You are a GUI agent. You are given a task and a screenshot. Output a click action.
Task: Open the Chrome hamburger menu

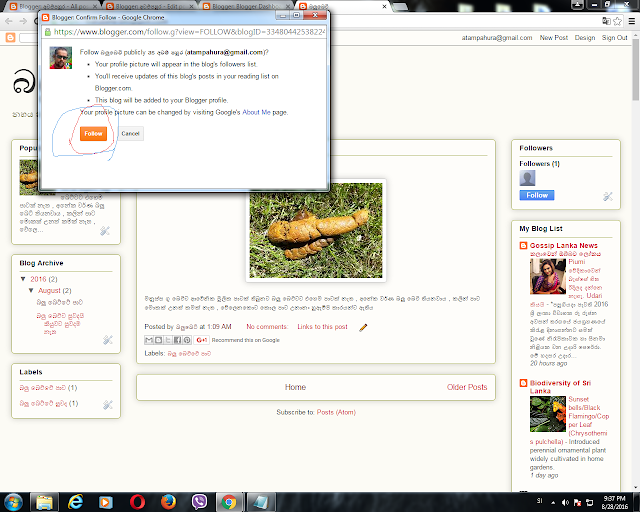pos(631,21)
